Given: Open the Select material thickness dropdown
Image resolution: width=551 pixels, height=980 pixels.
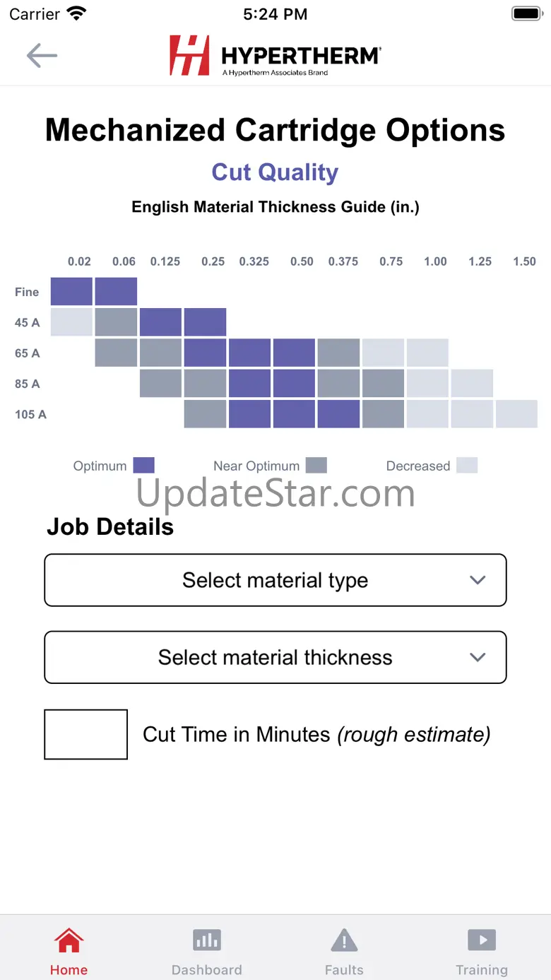Looking at the screenshot, I should click(275, 657).
